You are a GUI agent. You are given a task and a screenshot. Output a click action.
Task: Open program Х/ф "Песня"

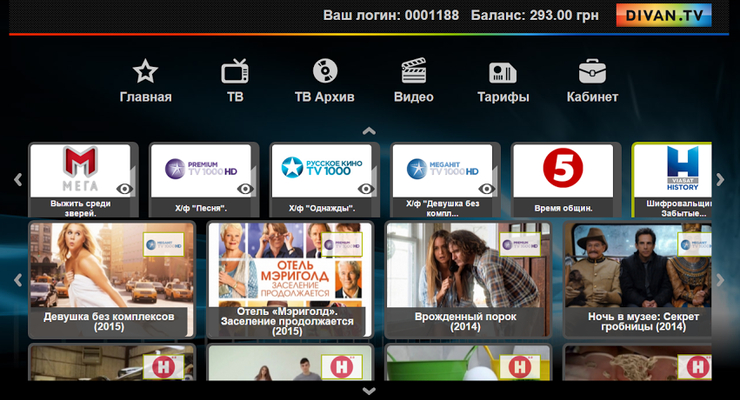[201, 208]
